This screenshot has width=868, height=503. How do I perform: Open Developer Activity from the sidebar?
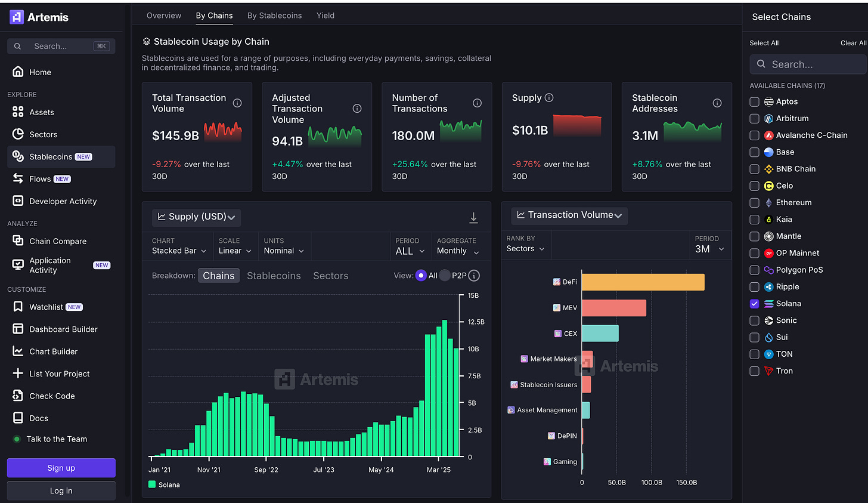pos(63,201)
